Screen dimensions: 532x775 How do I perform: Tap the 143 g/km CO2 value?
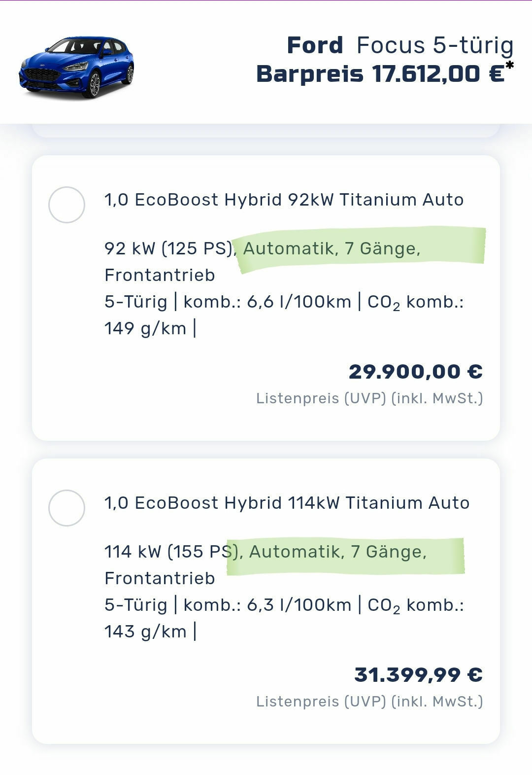pyautogui.click(x=145, y=631)
